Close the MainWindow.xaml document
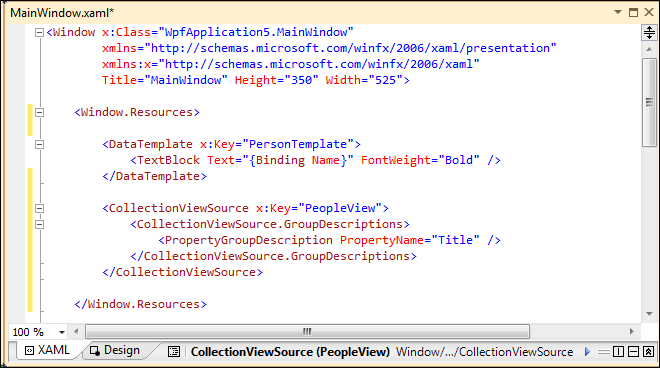 pos(649,12)
